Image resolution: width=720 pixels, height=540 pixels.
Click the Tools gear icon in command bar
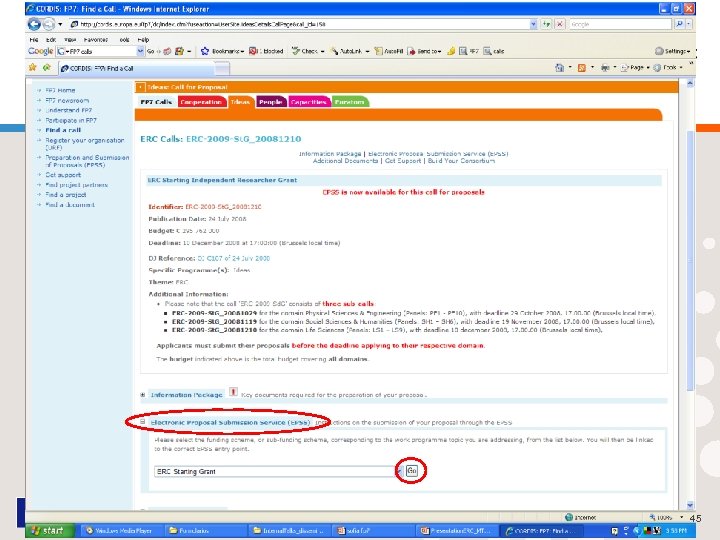point(657,68)
